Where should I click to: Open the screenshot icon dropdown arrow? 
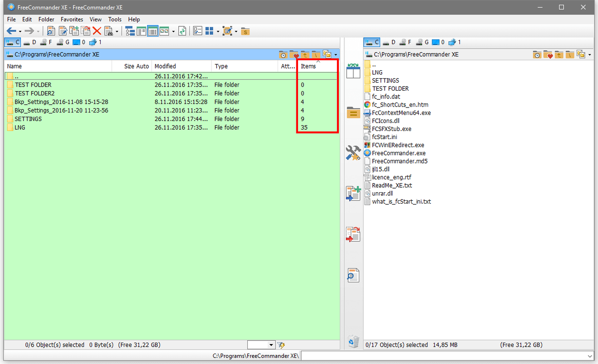pyautogui.click(x=236, y=31)
